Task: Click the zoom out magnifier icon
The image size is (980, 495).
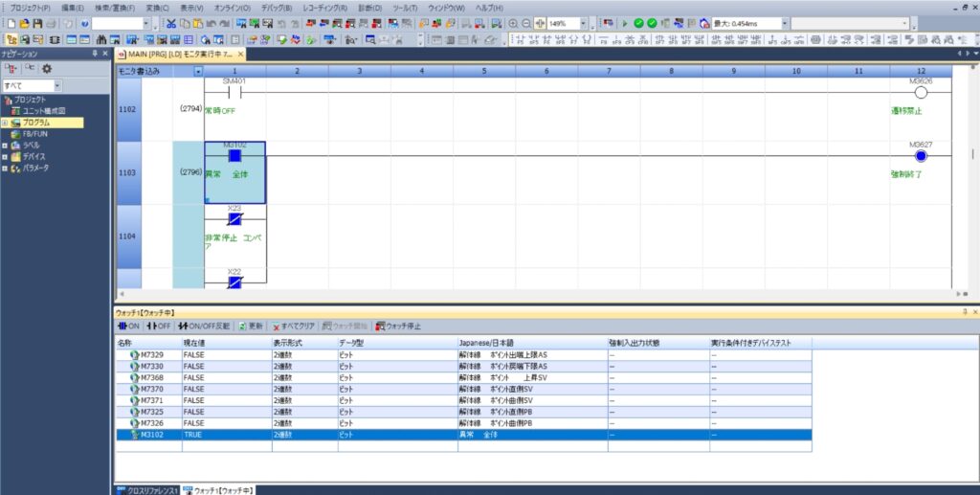Action: tap(526, 23)
